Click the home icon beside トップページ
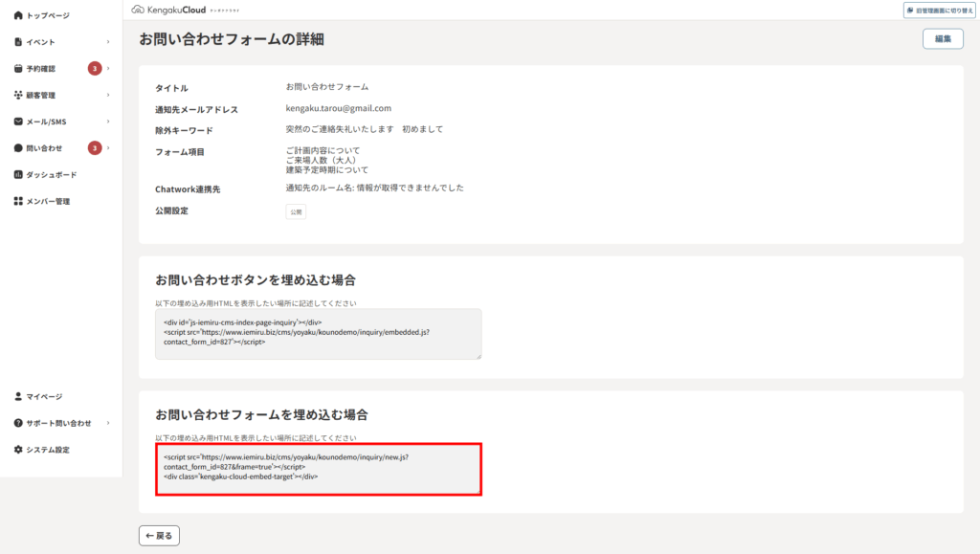Viewport: 980px width, 554px height. tap(18, 15)
